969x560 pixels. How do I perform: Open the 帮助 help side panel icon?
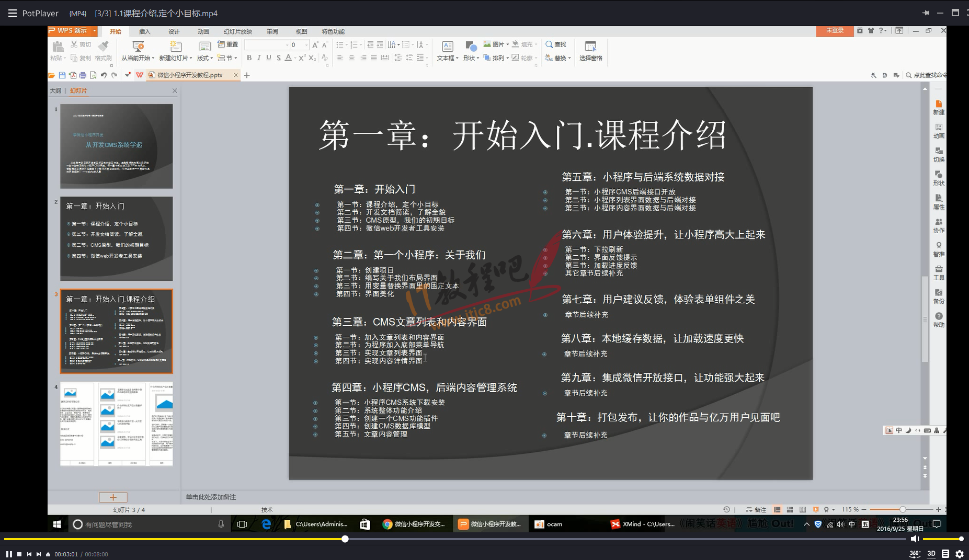click(x=939, y=320)
